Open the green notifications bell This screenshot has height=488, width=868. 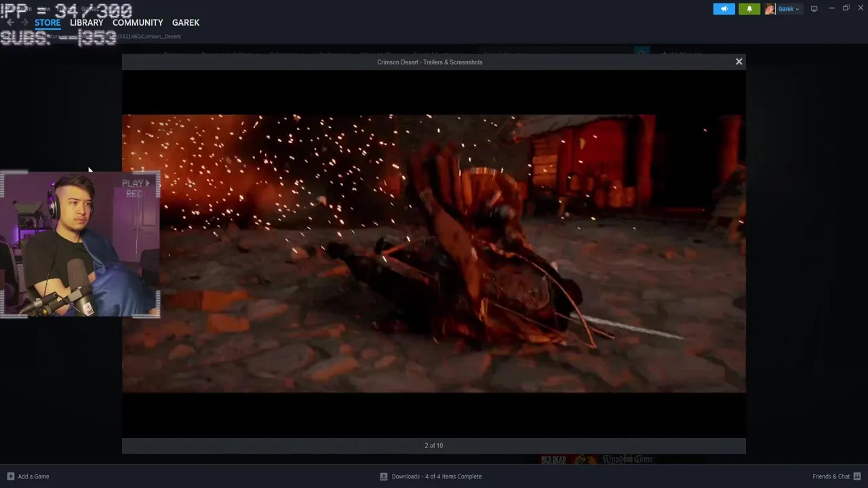tap(749, 9)
